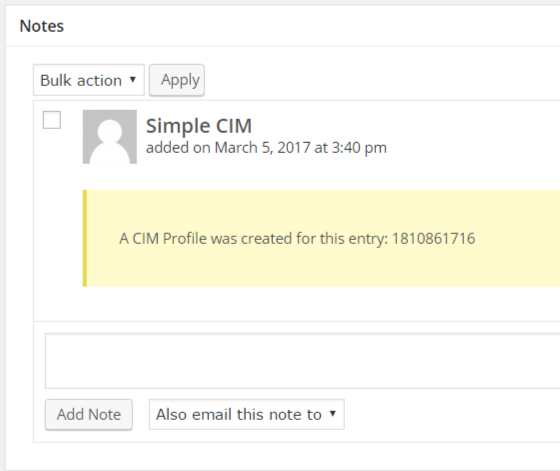Click the Bulk action dropdown arrow

click(x=133, y=79)
